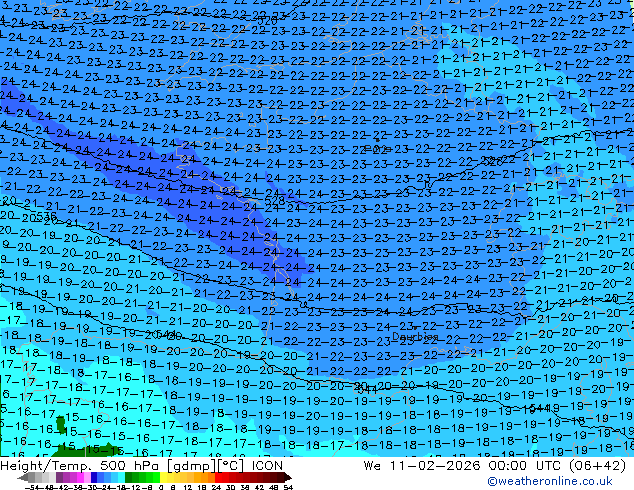The width and height of the screenshot is (634, 490).
Task: Click the '54' maximum value on the scale
Action: (x=288, y=487)
